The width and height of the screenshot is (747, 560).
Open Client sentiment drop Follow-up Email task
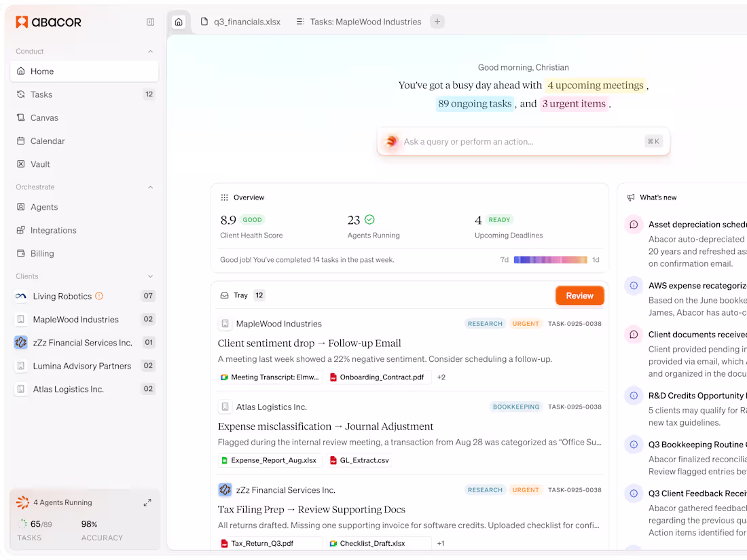309,343
